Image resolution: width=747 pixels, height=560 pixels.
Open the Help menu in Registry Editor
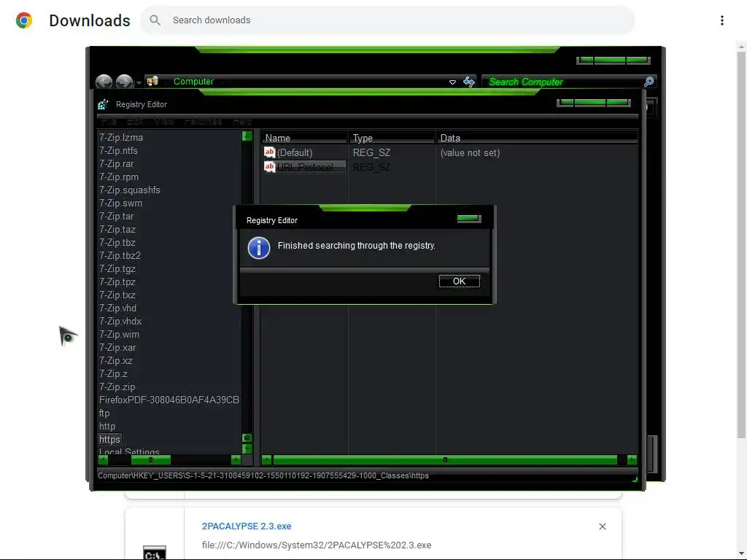click(x=242, y=122)
